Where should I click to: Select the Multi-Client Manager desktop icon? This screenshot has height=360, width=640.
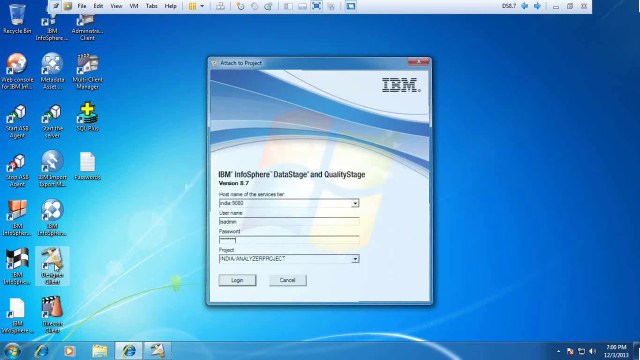[x=87, y=71]
